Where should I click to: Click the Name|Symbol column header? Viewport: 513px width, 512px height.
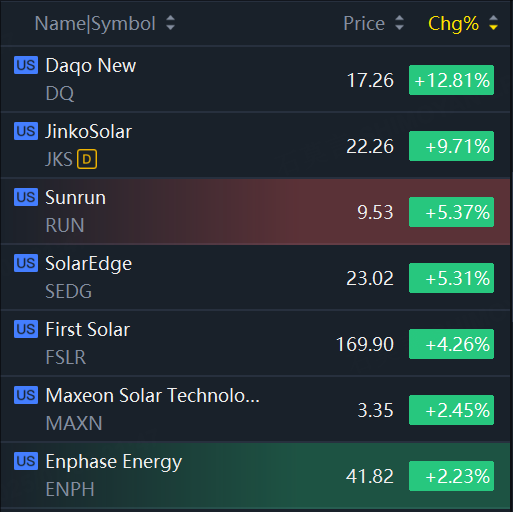click(95, 24)
